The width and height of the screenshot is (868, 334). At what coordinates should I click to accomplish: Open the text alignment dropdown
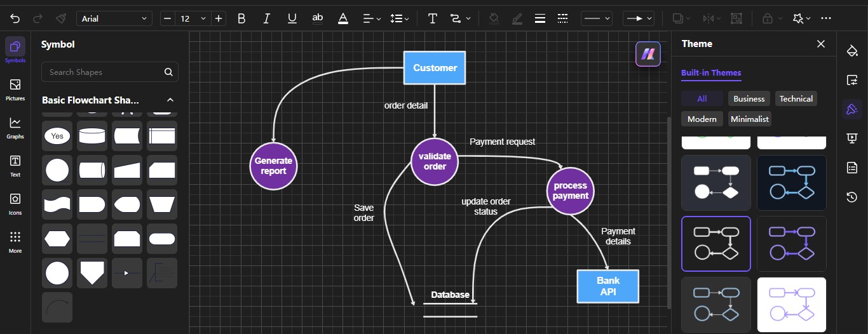click(372, 18)
